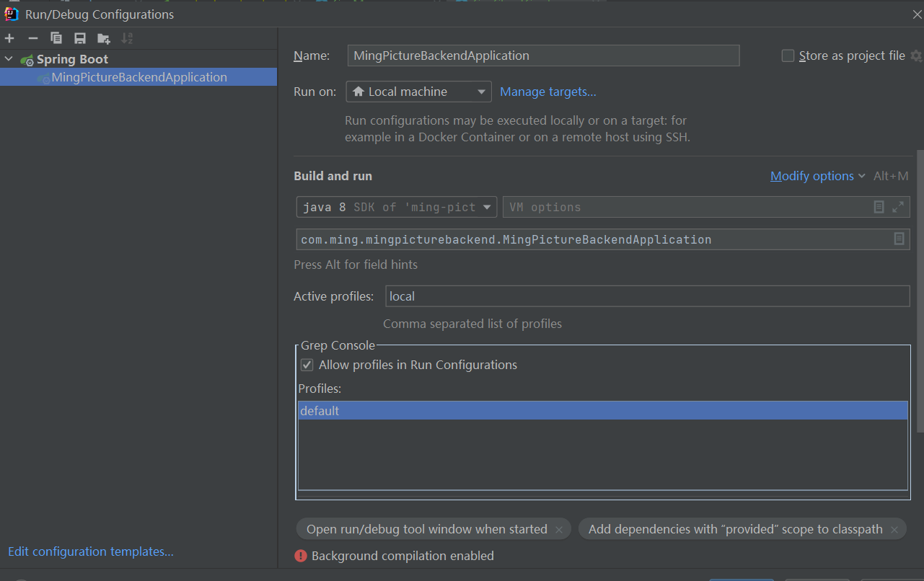Click the Press Alt for field hints text

[356, 265]
